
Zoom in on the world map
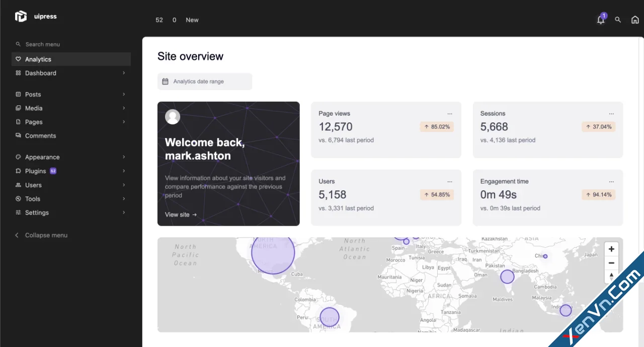(x=611, y=249)
